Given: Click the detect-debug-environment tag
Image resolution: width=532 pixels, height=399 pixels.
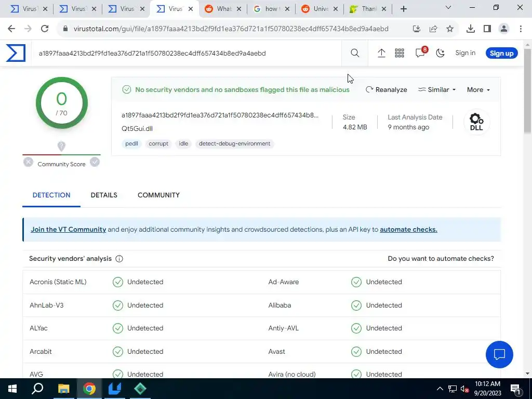Looking at the screenshot, I should 234,143.
